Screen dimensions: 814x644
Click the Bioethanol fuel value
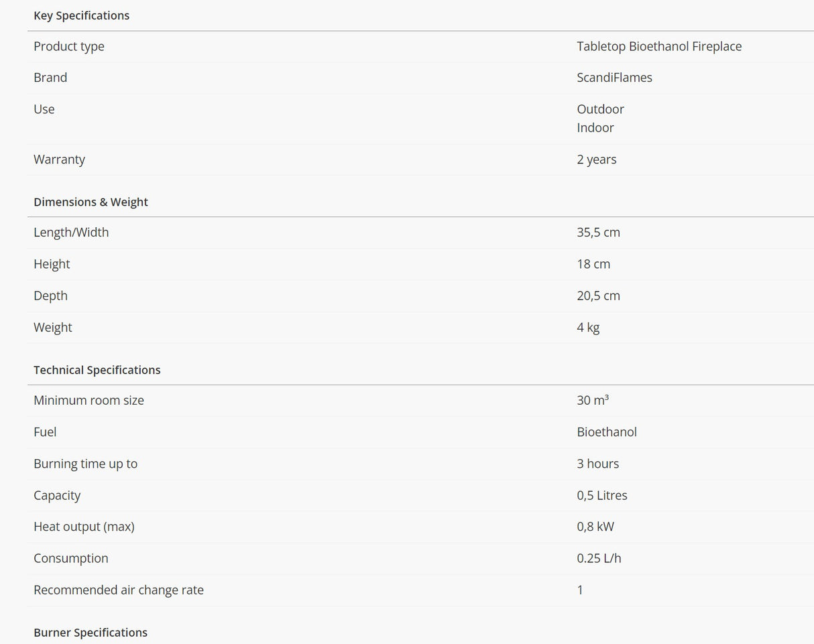607,432
